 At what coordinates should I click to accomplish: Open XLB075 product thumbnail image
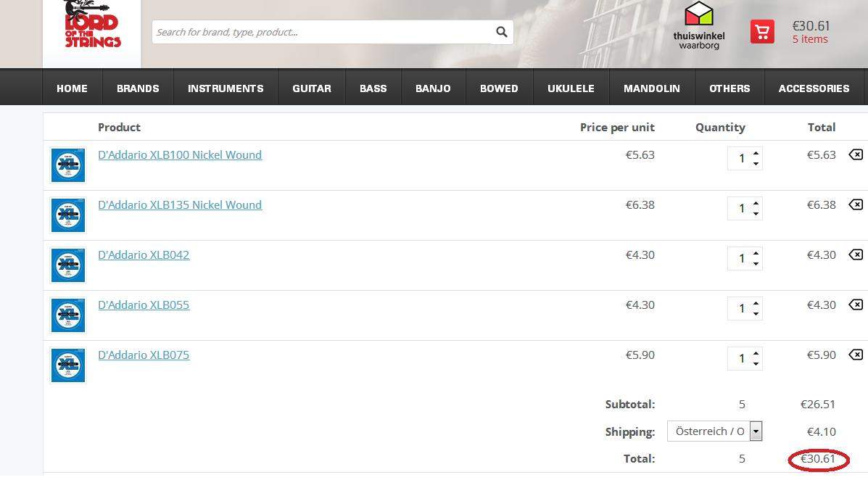tap(68, 365)
